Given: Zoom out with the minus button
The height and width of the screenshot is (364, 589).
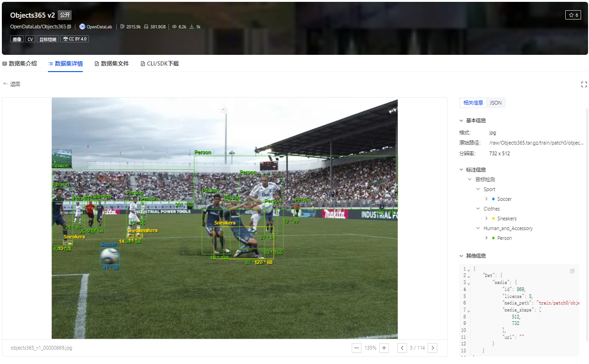Looking at the screenshot, I should pos(357,348).
